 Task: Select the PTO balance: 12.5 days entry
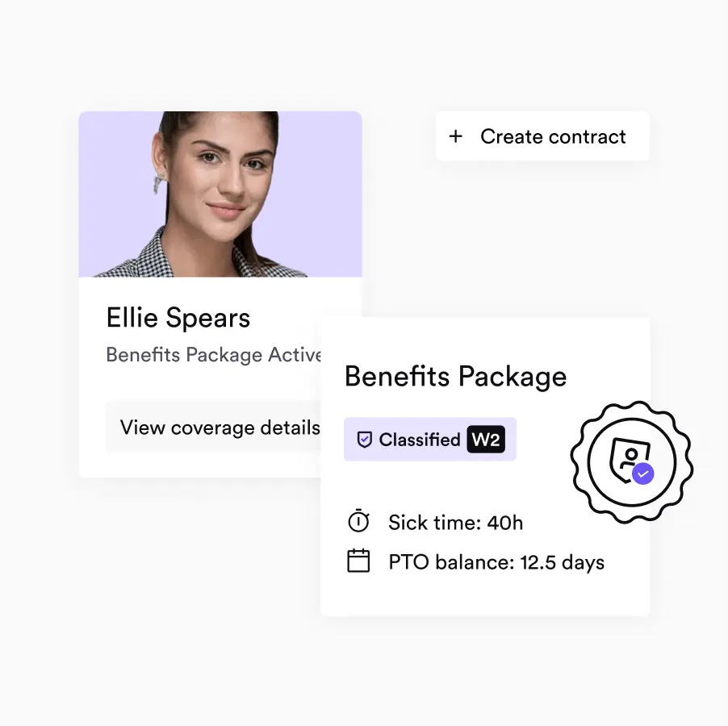pyautogui.click(x=496, y=562)
